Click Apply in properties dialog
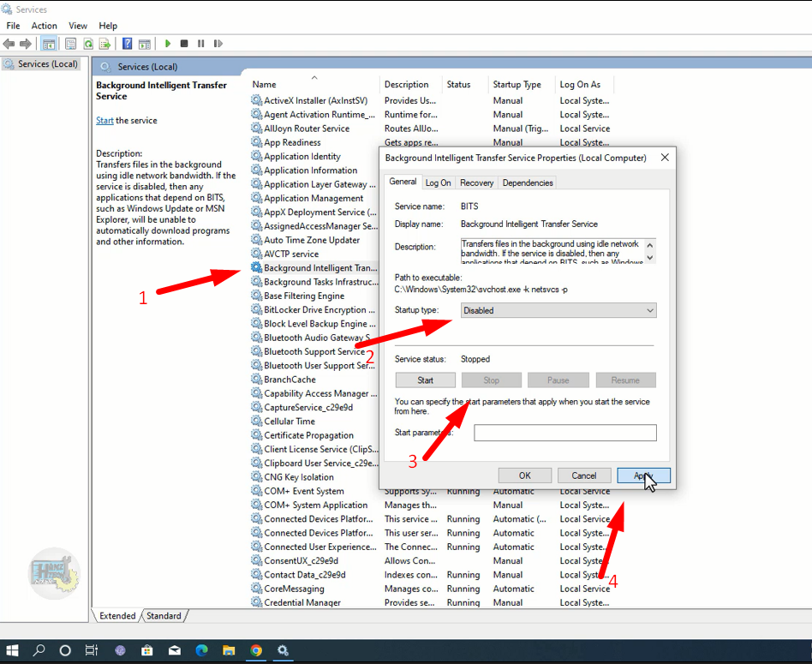Screen dimensions: 812x664 click(643, 476)
